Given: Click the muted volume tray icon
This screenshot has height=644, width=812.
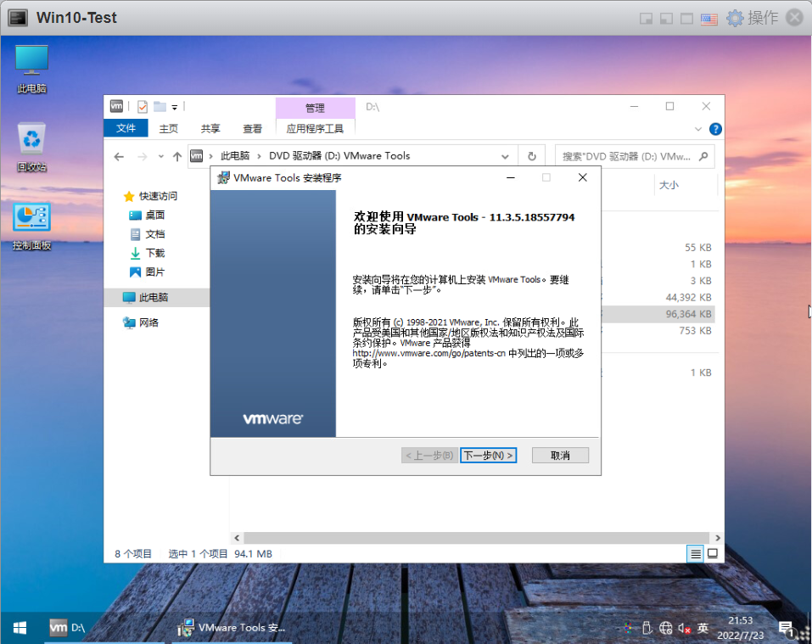Looking at the screenshot, I should tap(684, 629).
